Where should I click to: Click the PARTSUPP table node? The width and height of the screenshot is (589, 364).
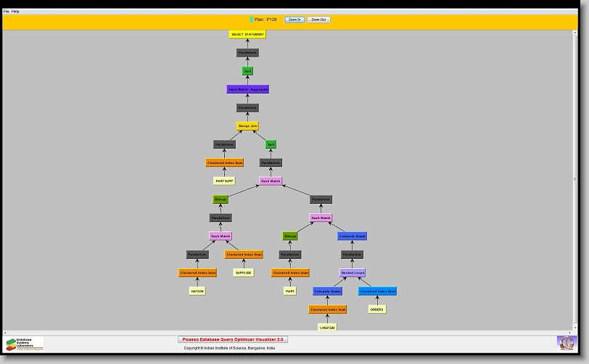[224, 181]
